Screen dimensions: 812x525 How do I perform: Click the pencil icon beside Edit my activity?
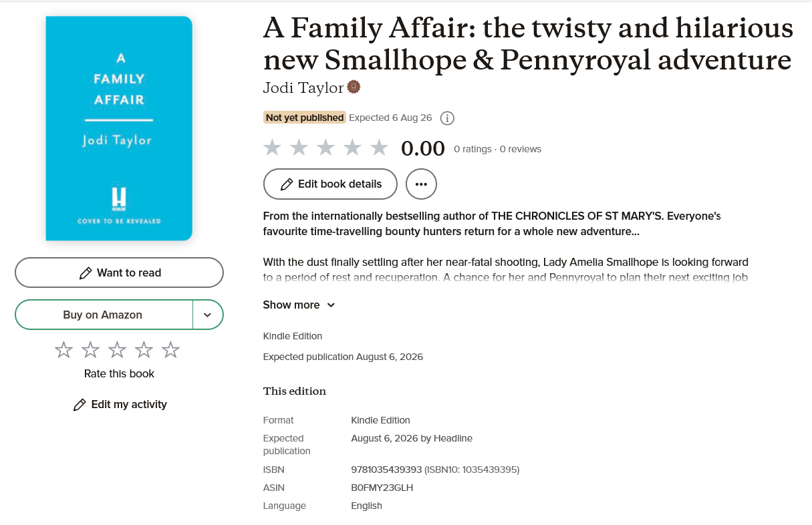coord(80,405)
